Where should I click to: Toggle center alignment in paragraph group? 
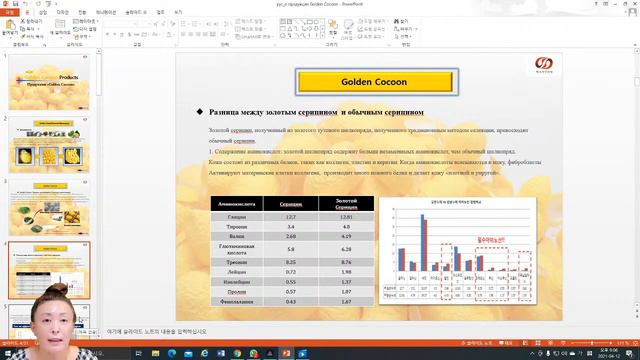[191, 35]
